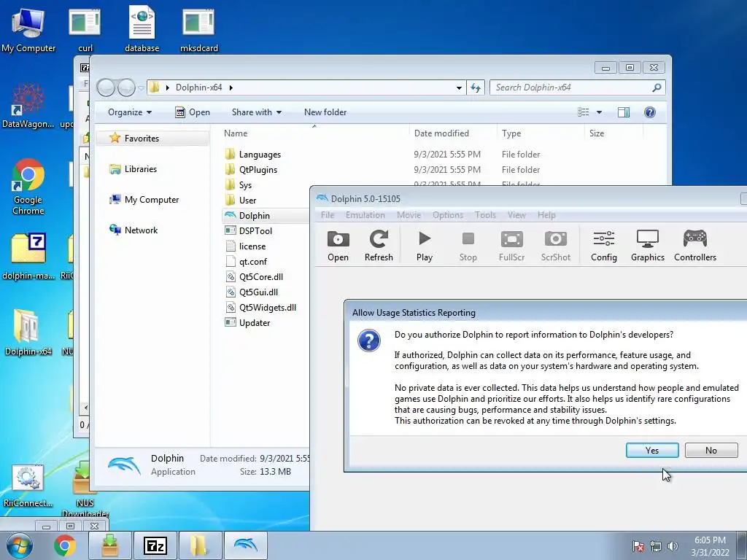This screenshot has height=560, width=747.
Task: Select the Updater file
Action: click(x=255, y=323)
